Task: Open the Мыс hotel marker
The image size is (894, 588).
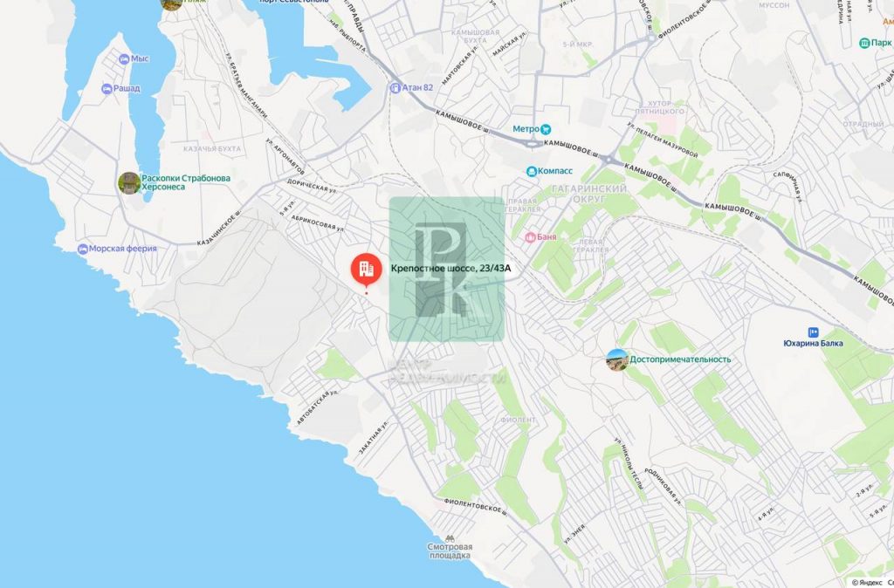Action: (124, 58)
